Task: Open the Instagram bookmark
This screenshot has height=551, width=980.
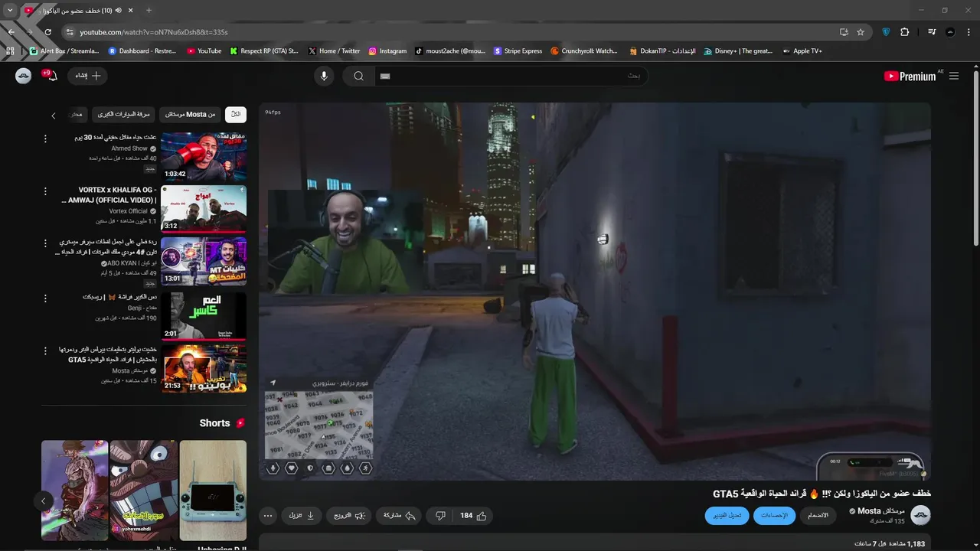Action: coord(387,51)
